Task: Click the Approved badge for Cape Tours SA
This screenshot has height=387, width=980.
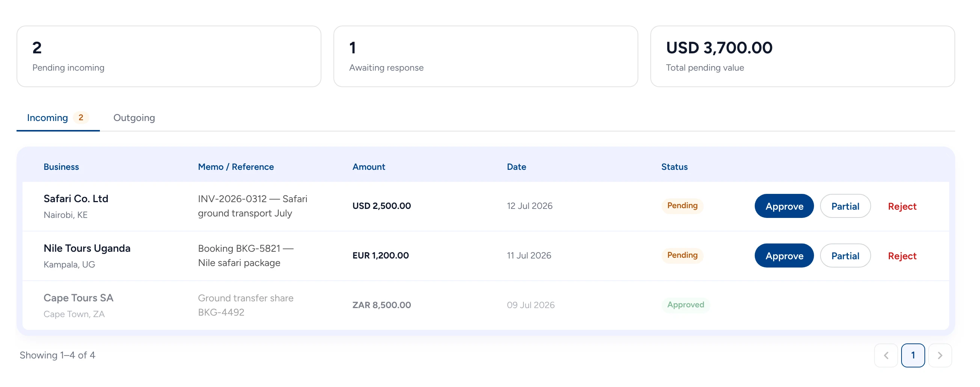Action: 686,304
